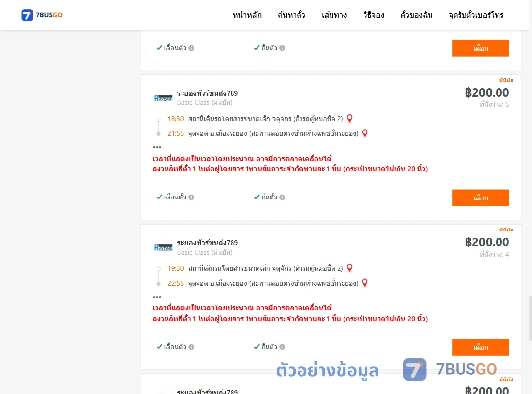View ตั๋วของฉัน page
The image size is (532, 394).
(416, 15)
